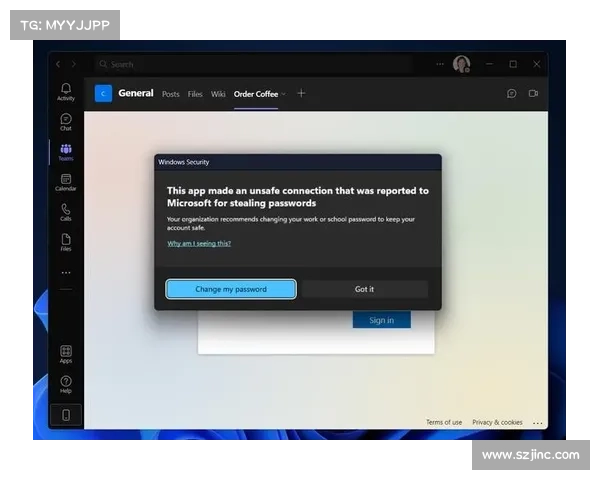
Task: Select the Teams icon in sidebar
Action: point(66,152)
